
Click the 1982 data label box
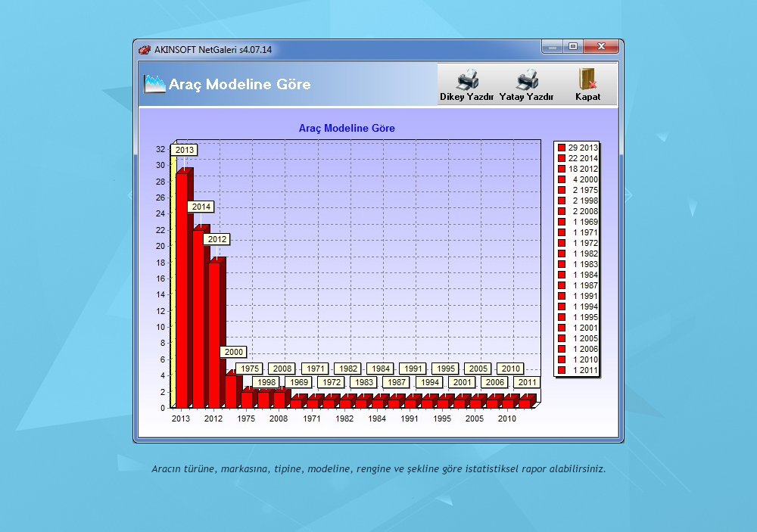pyautogui.click(x=348, y=369)
